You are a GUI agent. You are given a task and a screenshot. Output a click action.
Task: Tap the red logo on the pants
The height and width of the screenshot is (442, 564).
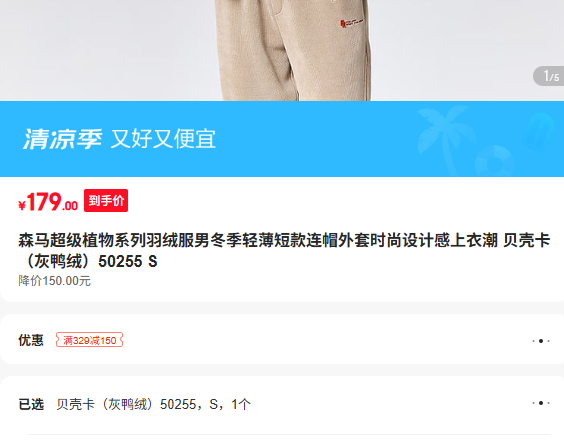(x=351, y=23)
